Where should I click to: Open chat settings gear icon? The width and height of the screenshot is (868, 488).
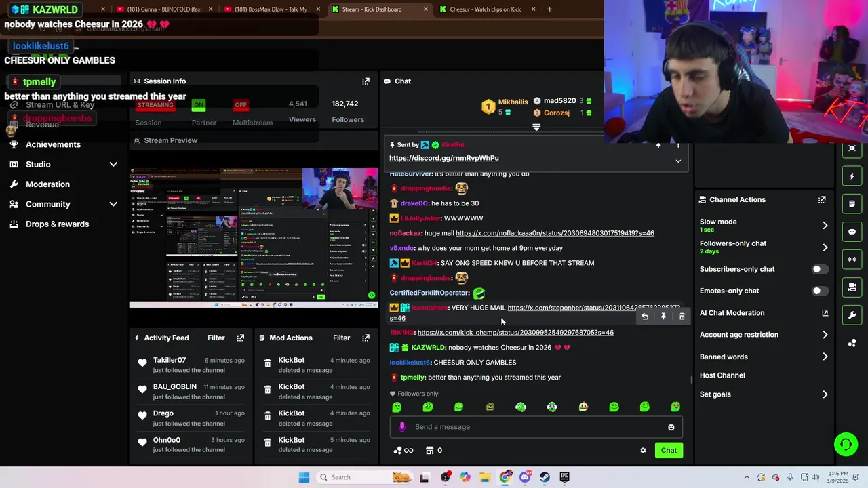(643, 450)
